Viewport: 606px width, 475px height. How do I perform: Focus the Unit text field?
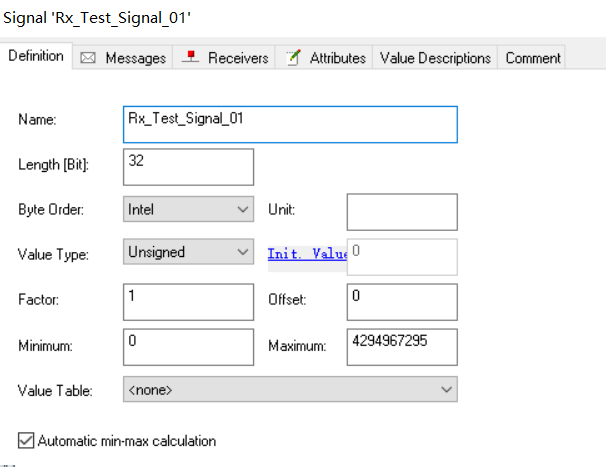tap(402, 212)
